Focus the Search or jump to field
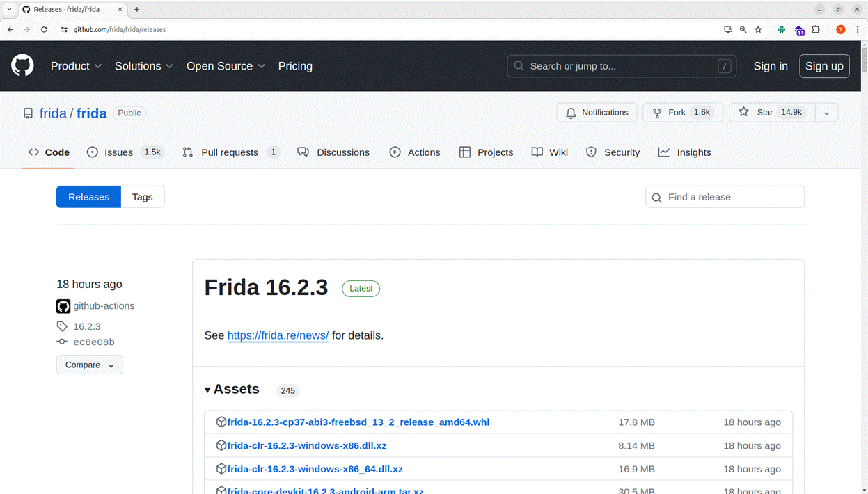The height and width of the screenshot is (494, 868). (622, 66)
